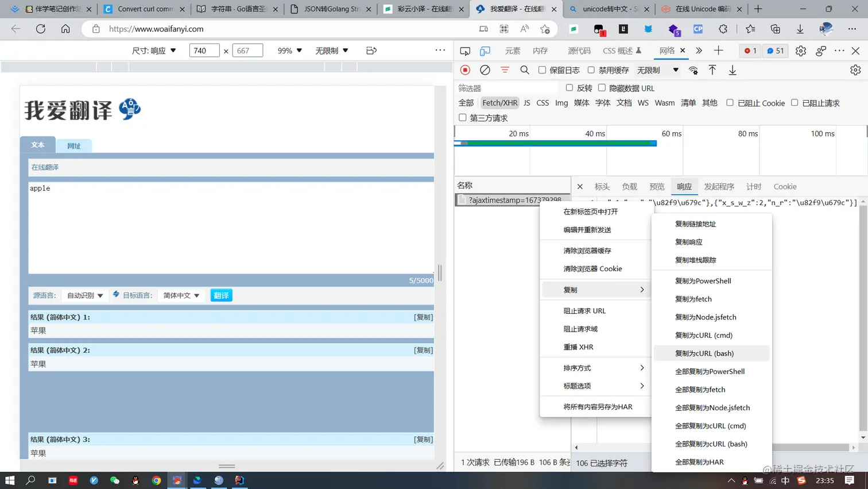
Task: Open the Network panel settings gear
Action: [855, 70]
